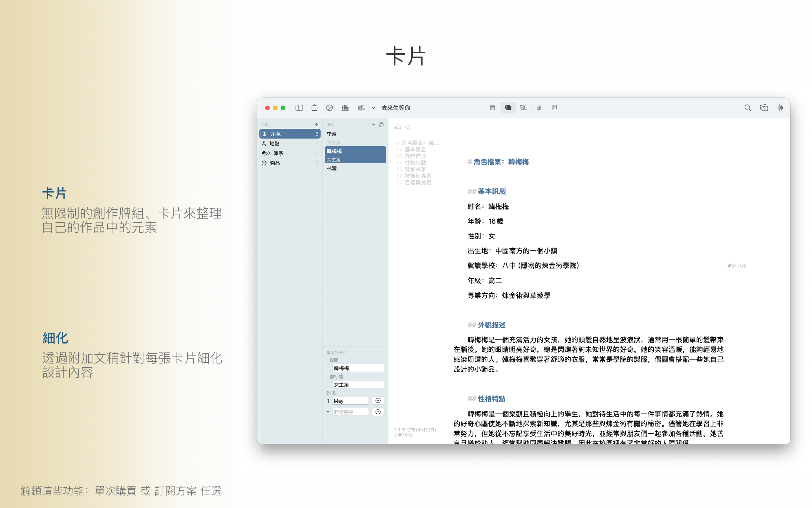Image resolution: width=812 pixels, height=508 pixels.
Task: Open the audio waveform icon
Action: tap(780, 108)
